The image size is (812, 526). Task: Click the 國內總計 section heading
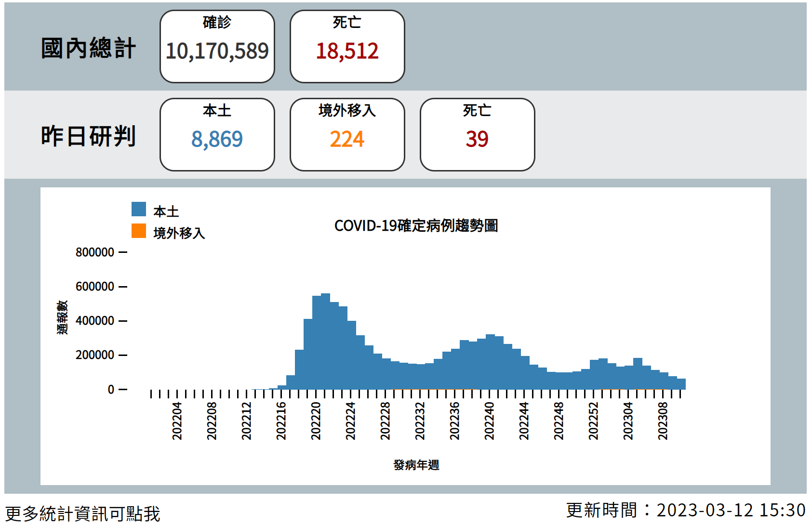point(88,48)
